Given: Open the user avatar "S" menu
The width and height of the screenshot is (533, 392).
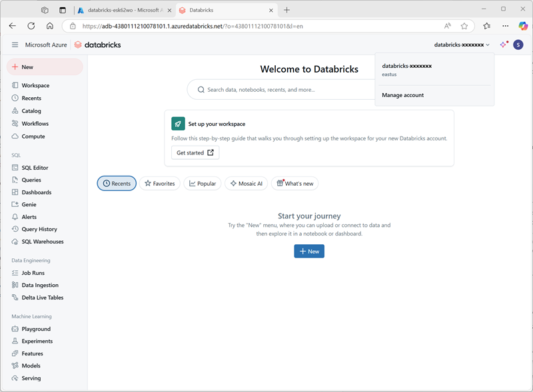Looking at the screenshot, I should click(518, 45).
